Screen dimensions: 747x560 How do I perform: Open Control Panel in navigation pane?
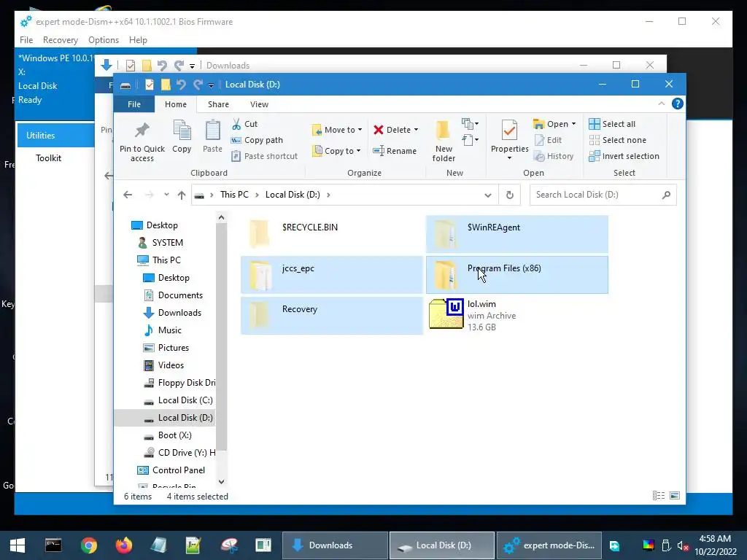tap(171, 470)
